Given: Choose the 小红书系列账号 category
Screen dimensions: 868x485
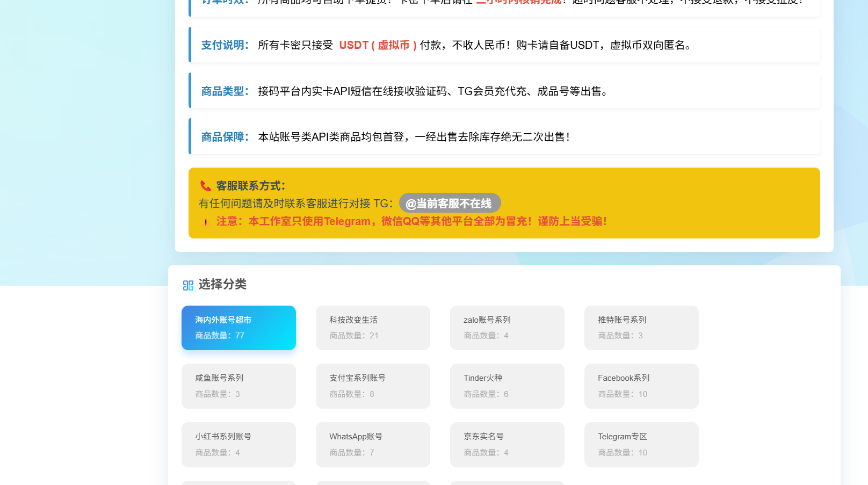Looking at the screenshot, I should 238,445.
